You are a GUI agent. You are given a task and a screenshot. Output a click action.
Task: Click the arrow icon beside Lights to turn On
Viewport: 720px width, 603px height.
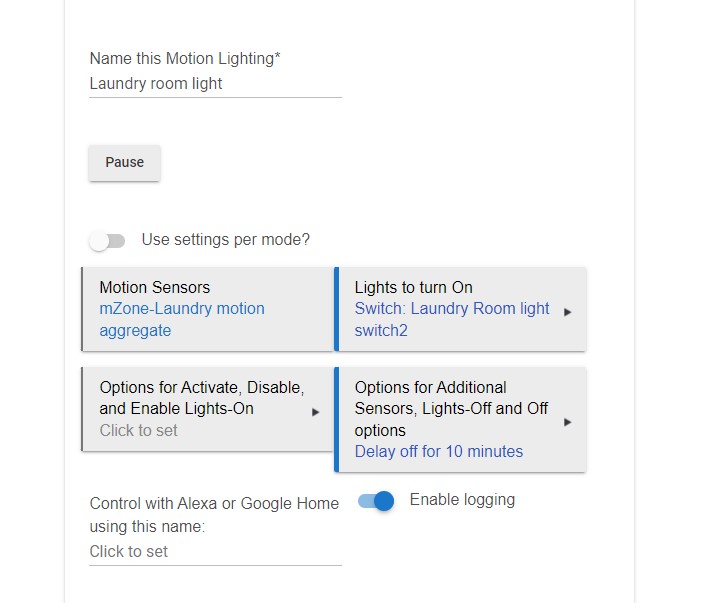568,312
